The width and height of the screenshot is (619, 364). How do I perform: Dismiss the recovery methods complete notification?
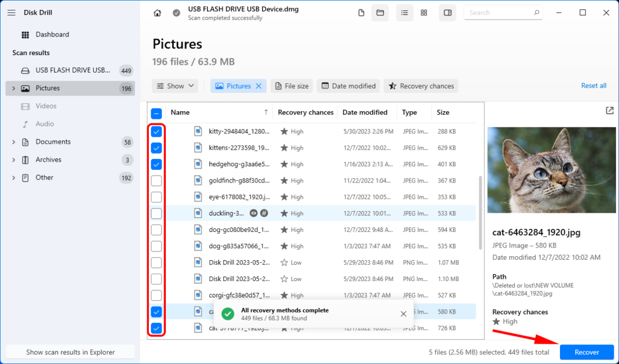[403, 314]
